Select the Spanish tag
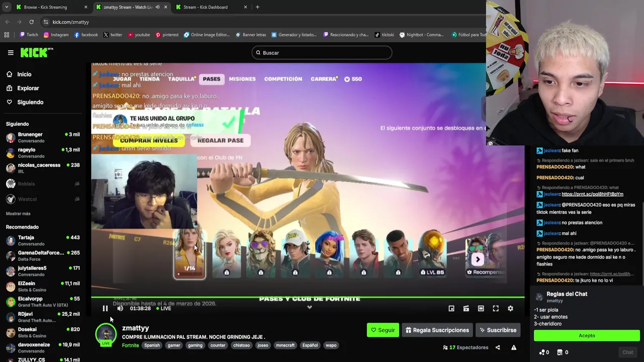 coord(152,345)
